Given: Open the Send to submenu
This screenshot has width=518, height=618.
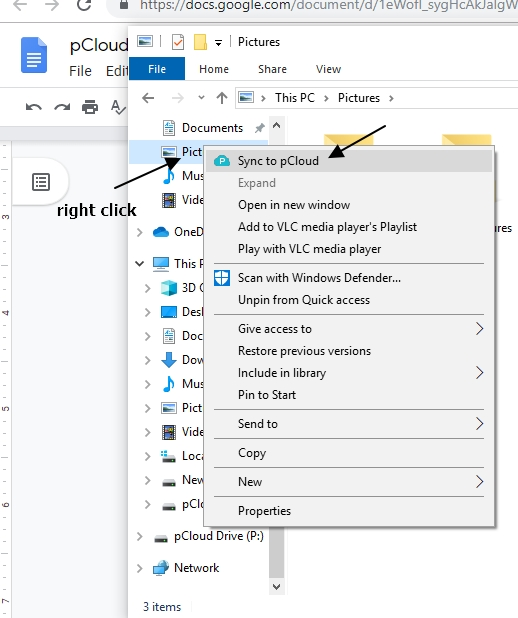Looking at the screenshot, I should [349, 424].
